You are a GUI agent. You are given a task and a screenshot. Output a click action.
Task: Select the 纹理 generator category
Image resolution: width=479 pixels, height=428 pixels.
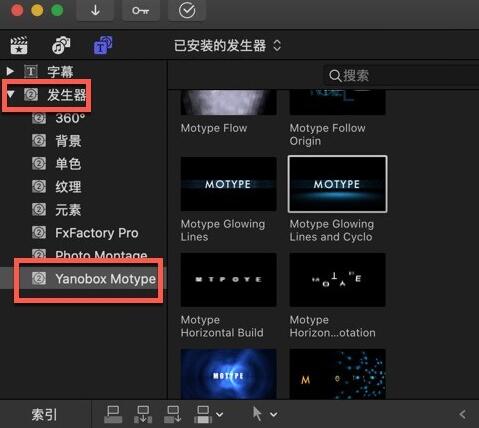tap(68, 187)
